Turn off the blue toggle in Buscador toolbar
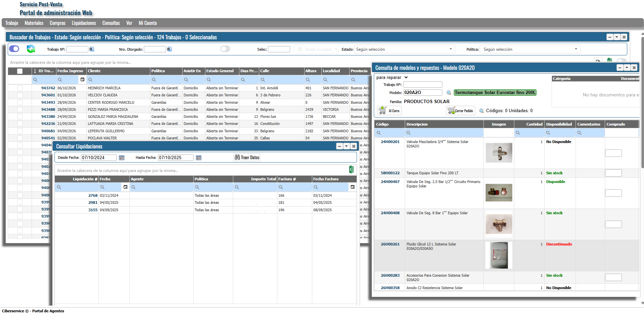 (14, 49)
